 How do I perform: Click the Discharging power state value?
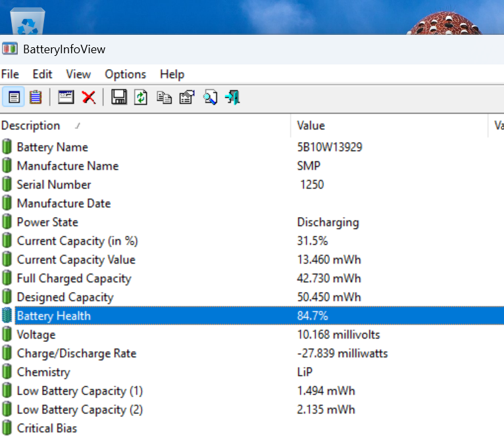(328, 222)
